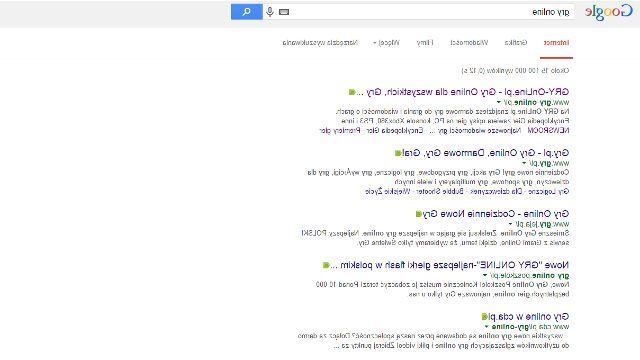This screenshot has height=360, width=640.
Task: Click Najnowsze wiadomości gry sitelink
Action: [x=475, y=131]
